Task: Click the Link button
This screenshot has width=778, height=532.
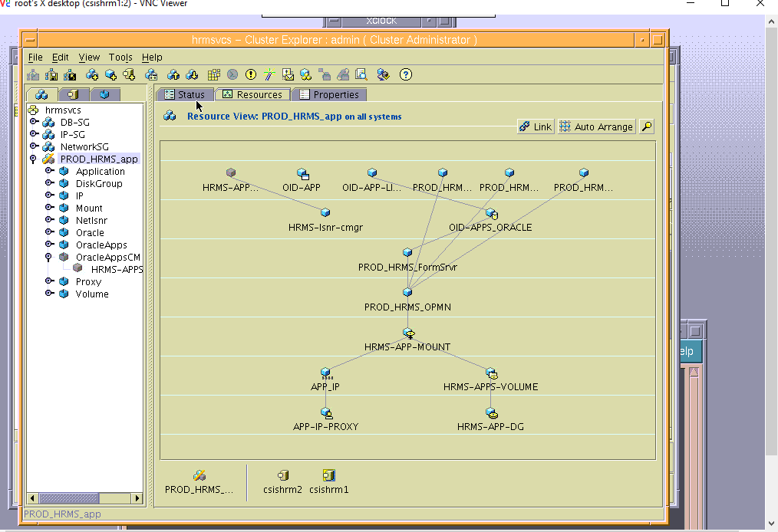Action: pos(536,126)
